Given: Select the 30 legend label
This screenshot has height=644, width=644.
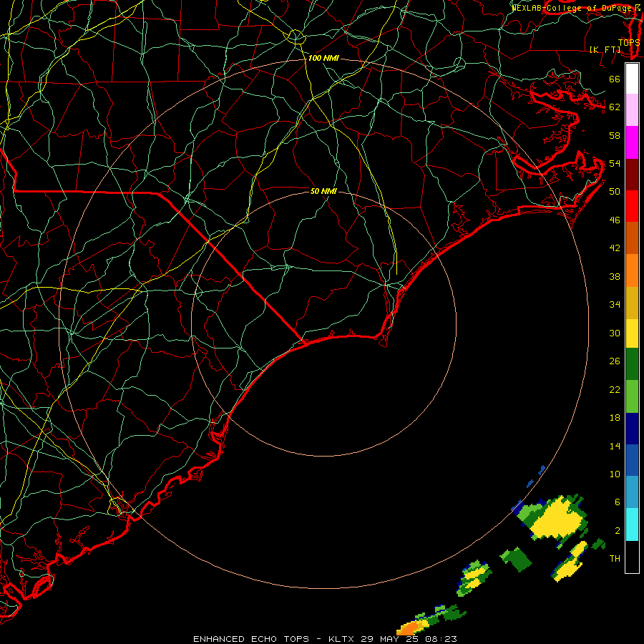Looking at the screenshot, I should point(615,333).
